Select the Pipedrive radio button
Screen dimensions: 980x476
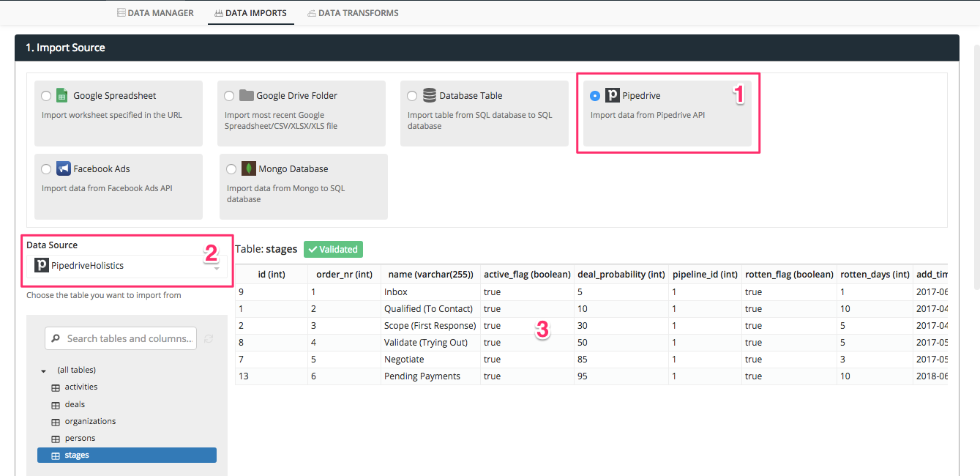595,96
